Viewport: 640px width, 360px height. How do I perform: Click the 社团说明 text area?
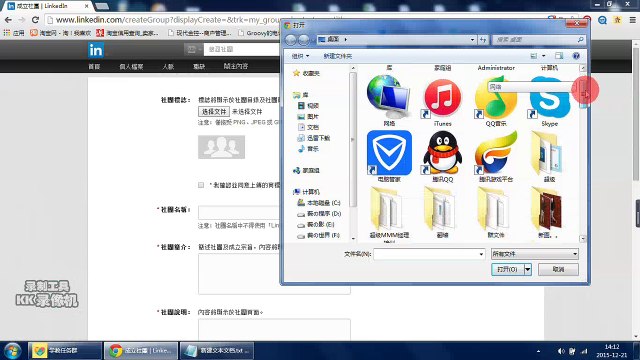(274, 330)
